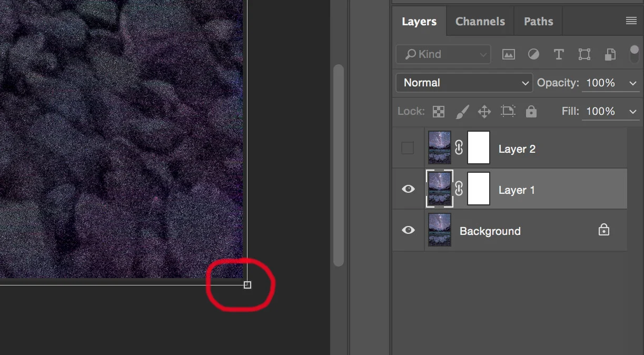
Task: Click the Background layer lock icon
Action: click(x=603, y=230)
